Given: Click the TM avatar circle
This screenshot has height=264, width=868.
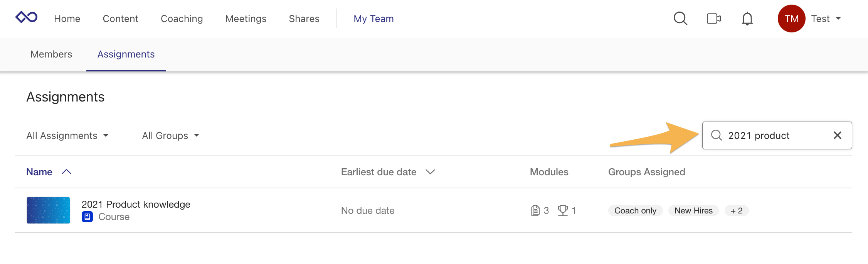Looking at the screenshot, I should point(792,18).
